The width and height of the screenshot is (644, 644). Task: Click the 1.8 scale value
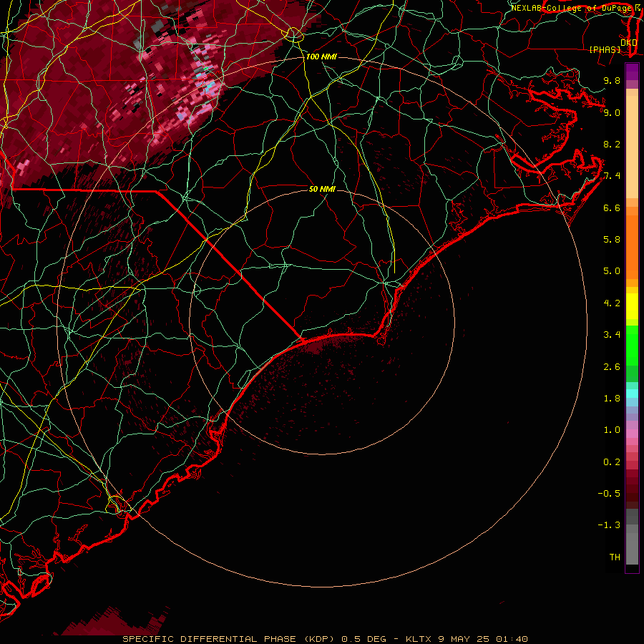coord(612,399)
